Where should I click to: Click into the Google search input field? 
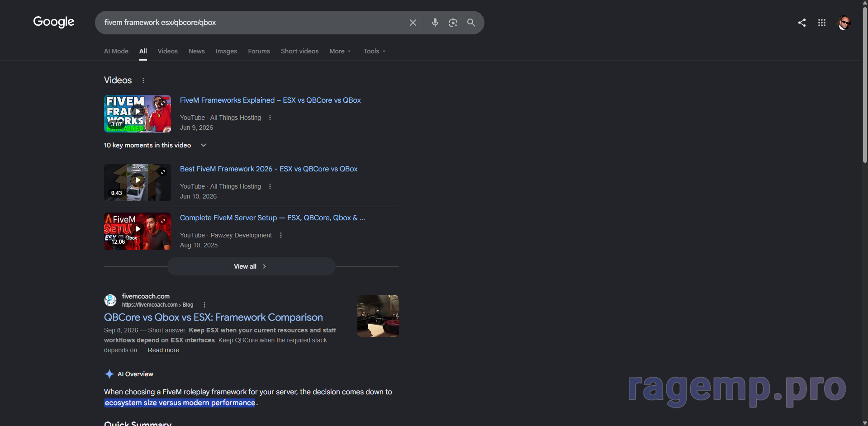[253, 23]
